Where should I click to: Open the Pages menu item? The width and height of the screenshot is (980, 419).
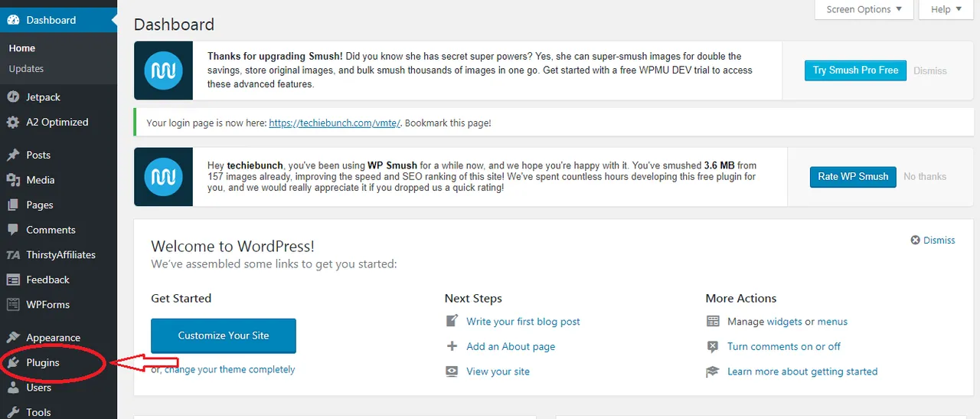[40, 205]
